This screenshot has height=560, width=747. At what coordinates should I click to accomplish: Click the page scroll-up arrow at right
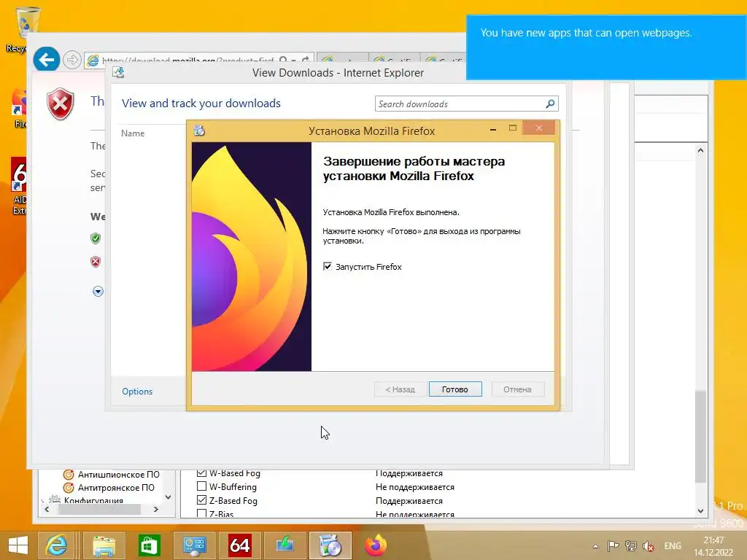coord(700,150)
